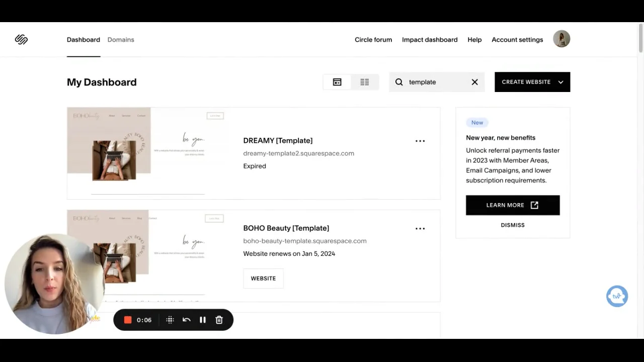This screenshot has height=362, width=644.
Task: Click the search magnifier icon
Action: pyautogui.click(x=399, y=82)
